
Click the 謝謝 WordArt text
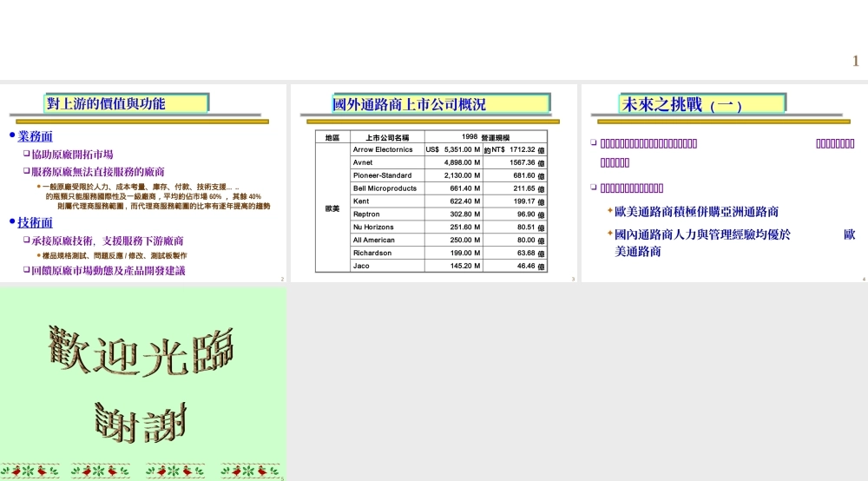tap(141, 423)
